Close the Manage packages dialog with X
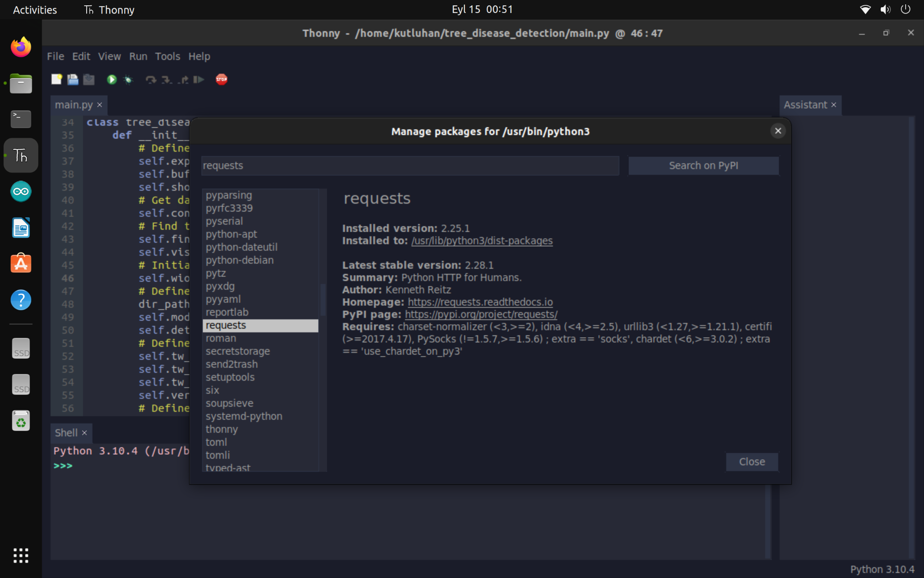The height and width of the screenshot is (578, 924). (778, 131)
